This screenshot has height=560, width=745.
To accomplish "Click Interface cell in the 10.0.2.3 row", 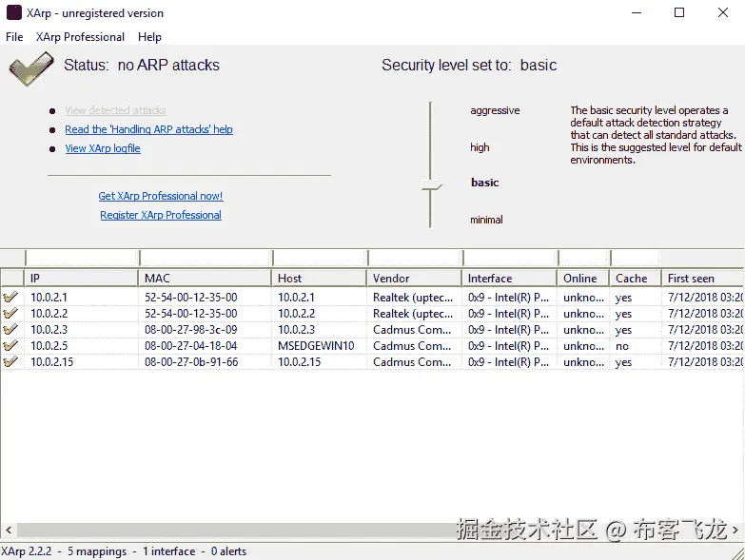I will click(508, 330).
